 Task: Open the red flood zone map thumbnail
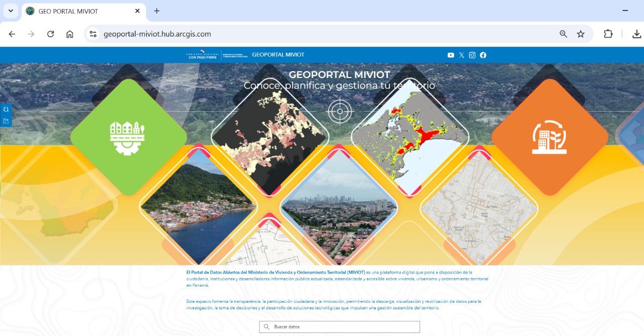410,137
